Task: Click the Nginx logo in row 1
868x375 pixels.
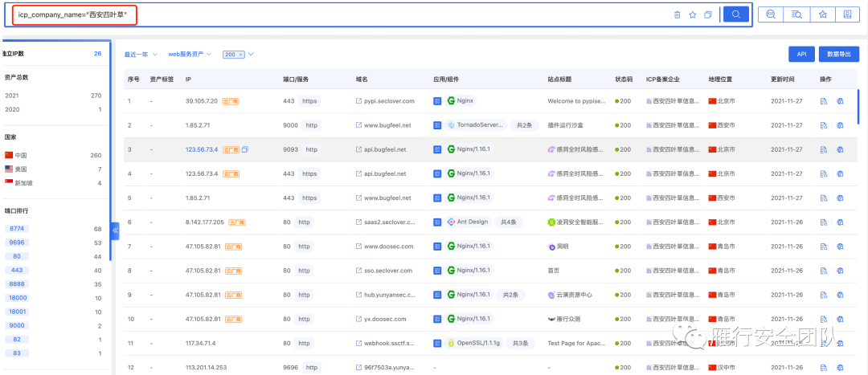Action: [x=451, y=100]
